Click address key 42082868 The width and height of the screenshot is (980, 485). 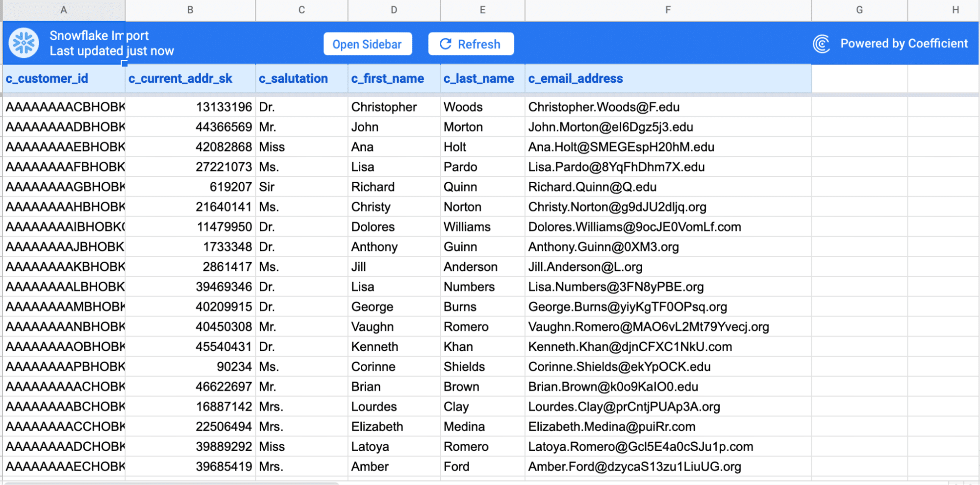click(x=190, y=147)
